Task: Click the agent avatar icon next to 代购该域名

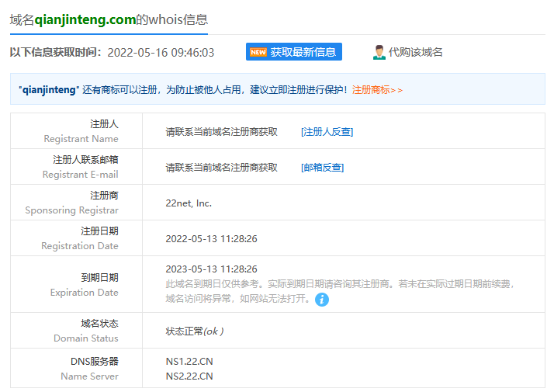Action: (379, 52)
